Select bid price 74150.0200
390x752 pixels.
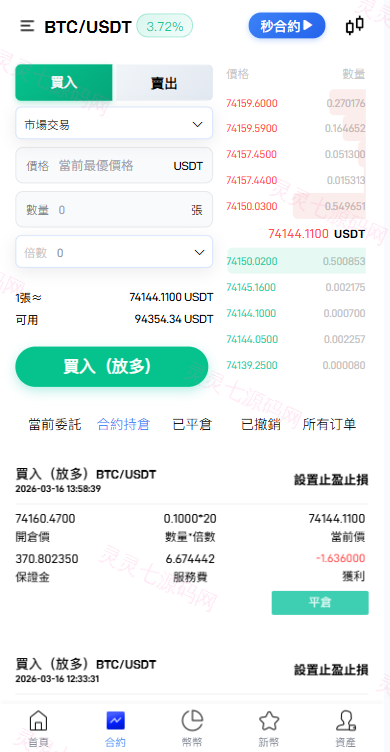coord(251,261)
